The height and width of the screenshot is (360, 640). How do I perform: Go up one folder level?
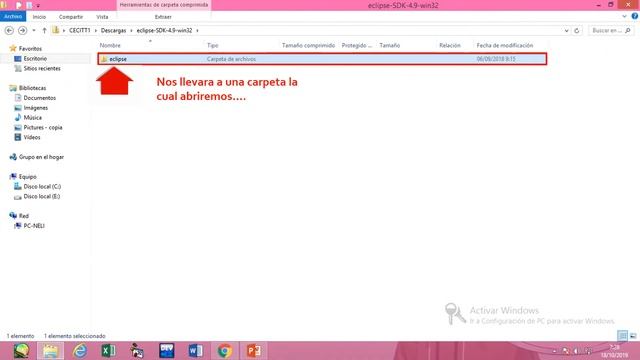pyautogui.click(x=44, y=31)
